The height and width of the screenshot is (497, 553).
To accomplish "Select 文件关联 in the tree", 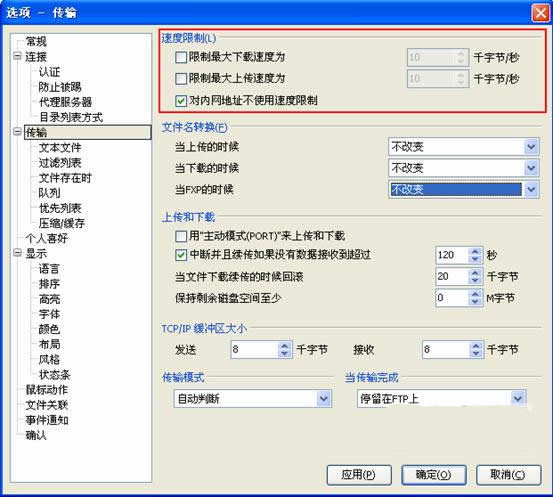I will [x=47, y=405].
